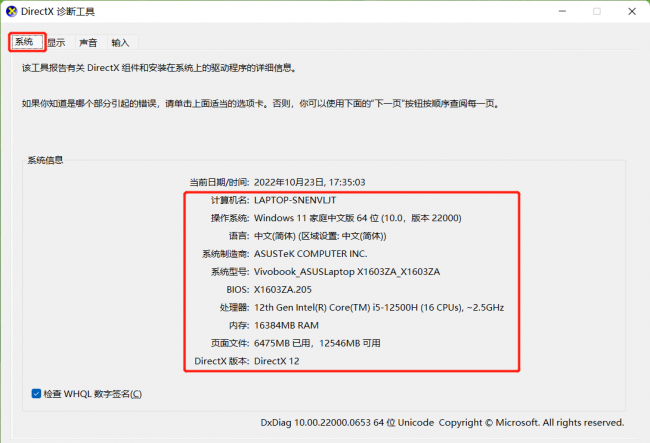Image resolution: width=650 pixels, height=443 pixels.
Task: Click the window title DirectX 诊断工具
Action: pos(58,12)
